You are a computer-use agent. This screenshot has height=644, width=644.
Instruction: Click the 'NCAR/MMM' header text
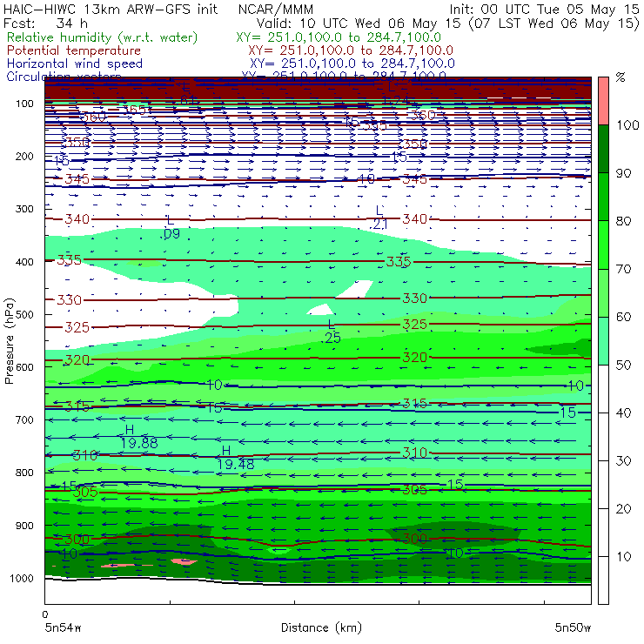[276, 10]
